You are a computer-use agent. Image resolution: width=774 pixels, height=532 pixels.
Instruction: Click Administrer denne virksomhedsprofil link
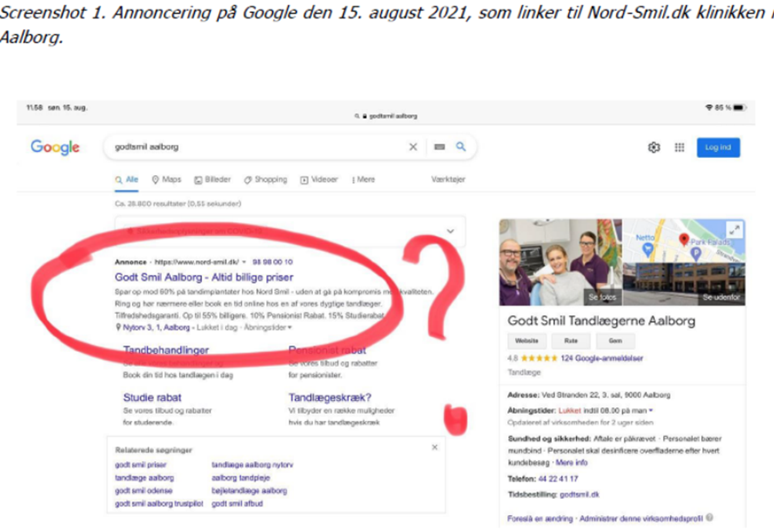coord(641,519)
